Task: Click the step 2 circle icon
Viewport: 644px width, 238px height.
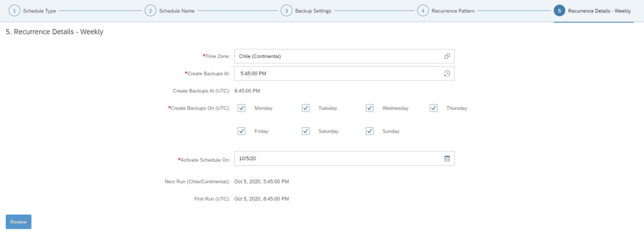Action: (x=151, y=11)
